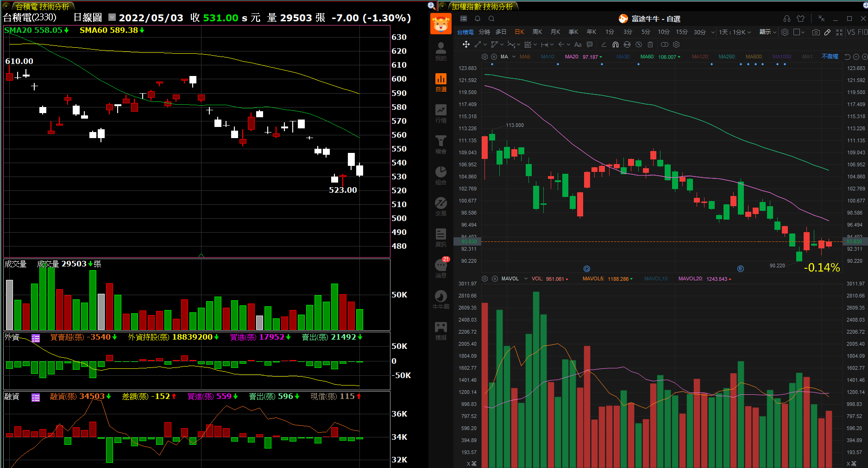This screenshot has height=468, width=868.
Task: Click the notification bell icon
Action: (478, 19)
